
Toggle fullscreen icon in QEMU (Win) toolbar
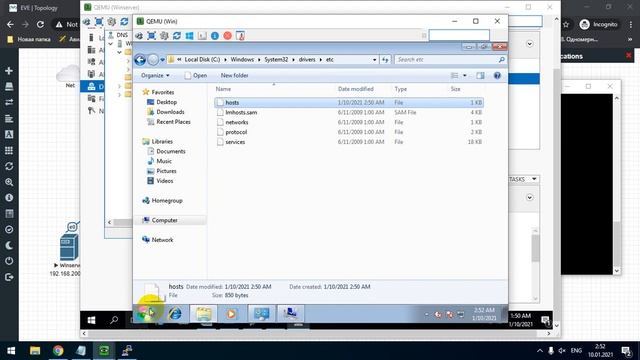click(151, 36)
